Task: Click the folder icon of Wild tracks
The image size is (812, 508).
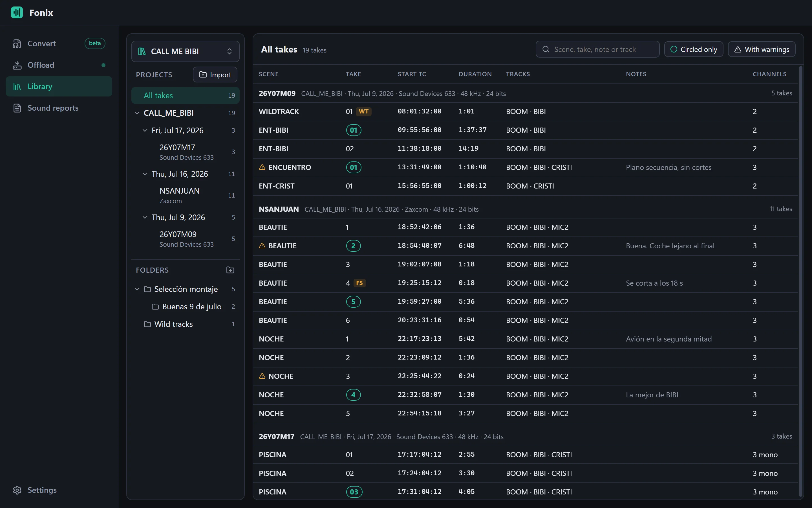Action: tap(147, 324)
